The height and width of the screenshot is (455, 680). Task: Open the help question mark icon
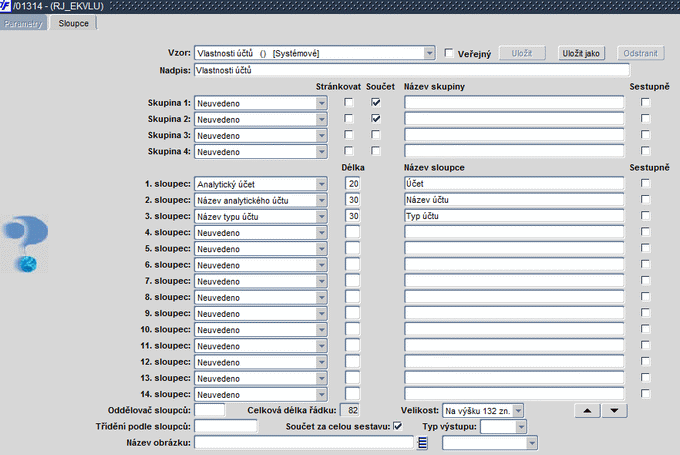[25, 244]
